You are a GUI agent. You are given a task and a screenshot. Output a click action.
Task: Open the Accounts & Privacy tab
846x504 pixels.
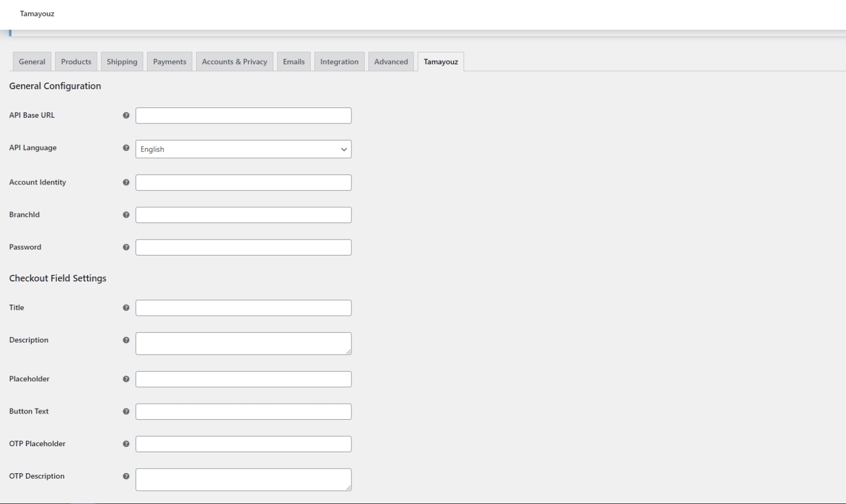pos(235,62)
